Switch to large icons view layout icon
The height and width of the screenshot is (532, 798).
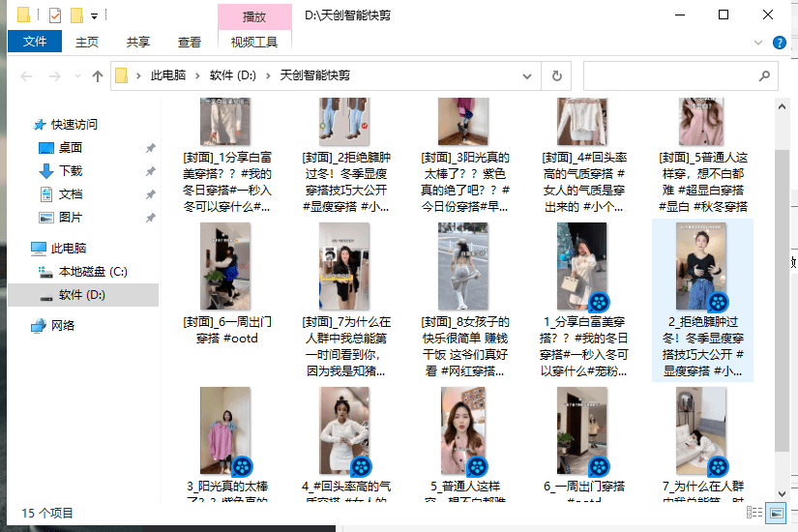coord(777,512)
